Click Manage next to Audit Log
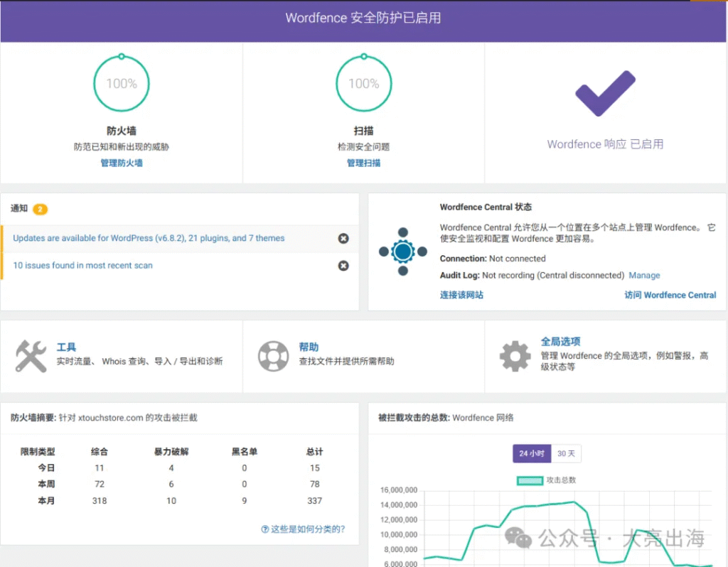The height and width of the screenshot is (567, 728). tap(644, 275)
